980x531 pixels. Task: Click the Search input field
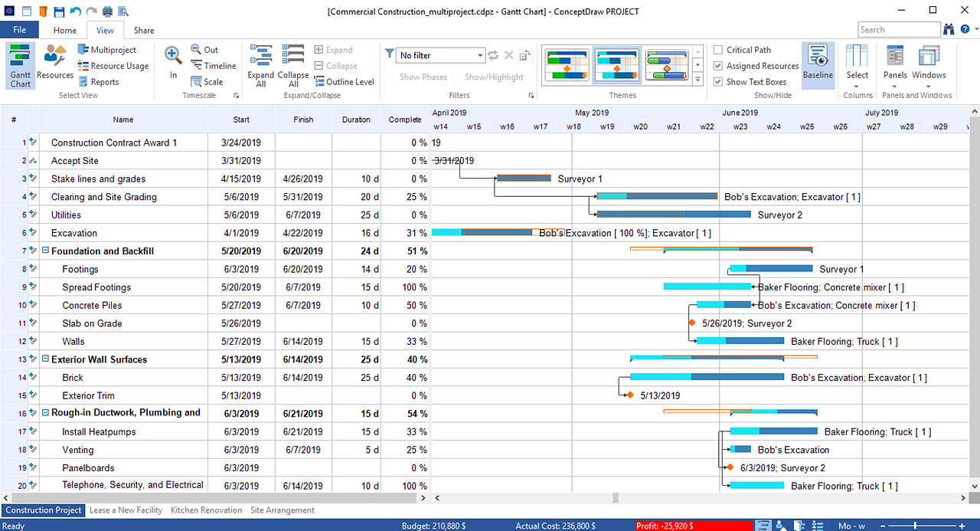point(899,30)
